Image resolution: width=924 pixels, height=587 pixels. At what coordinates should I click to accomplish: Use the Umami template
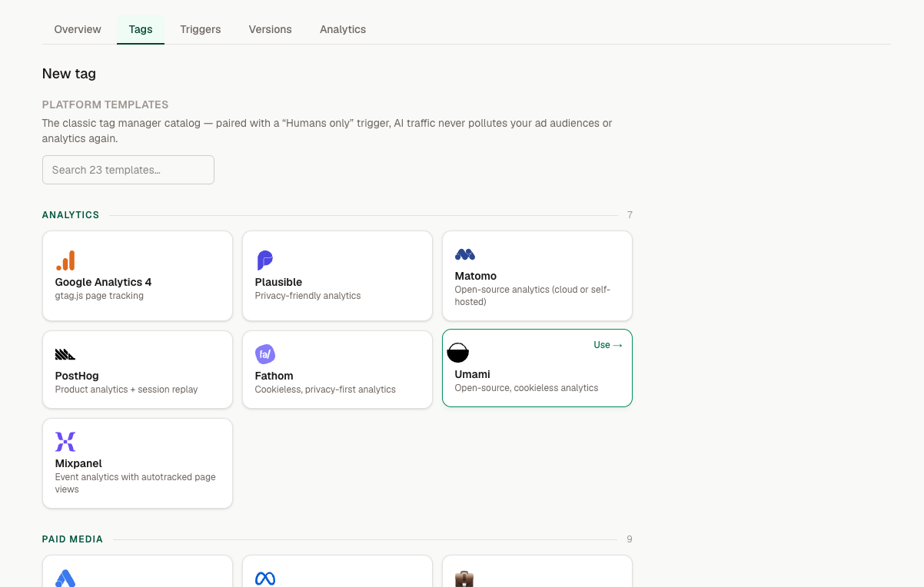coord(608,345)
